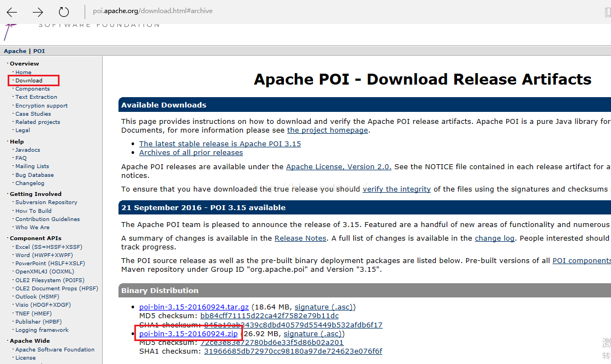Open OpenXML4J (OOXML) link
The width and height of the screenshot is (611, 364).
[x=44, y=272]
